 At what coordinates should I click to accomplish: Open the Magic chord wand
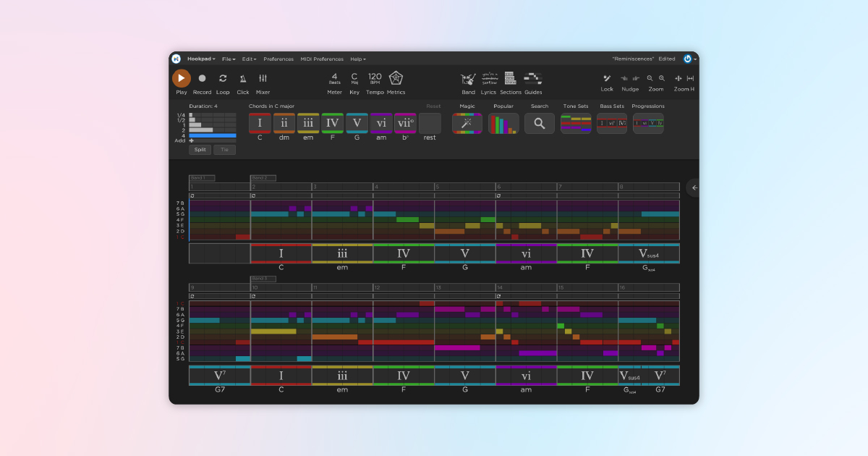(467, 123)
